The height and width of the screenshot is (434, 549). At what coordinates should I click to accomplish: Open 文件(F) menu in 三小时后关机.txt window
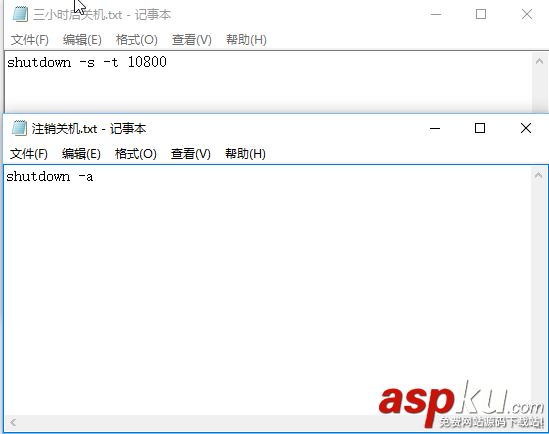[x=30, y=40]
